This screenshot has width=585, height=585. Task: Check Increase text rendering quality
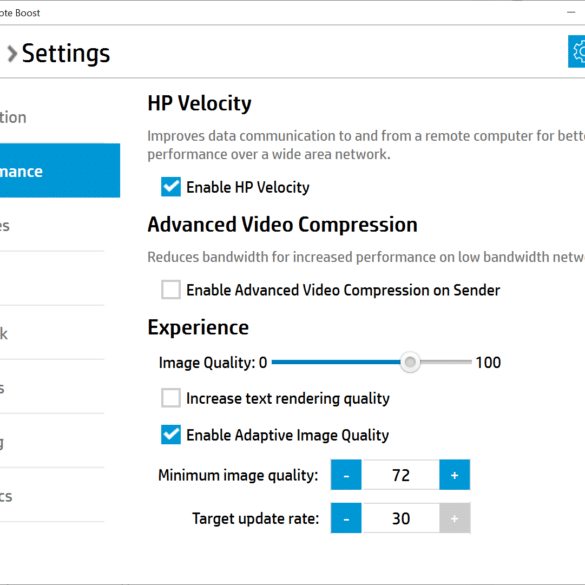171,398
